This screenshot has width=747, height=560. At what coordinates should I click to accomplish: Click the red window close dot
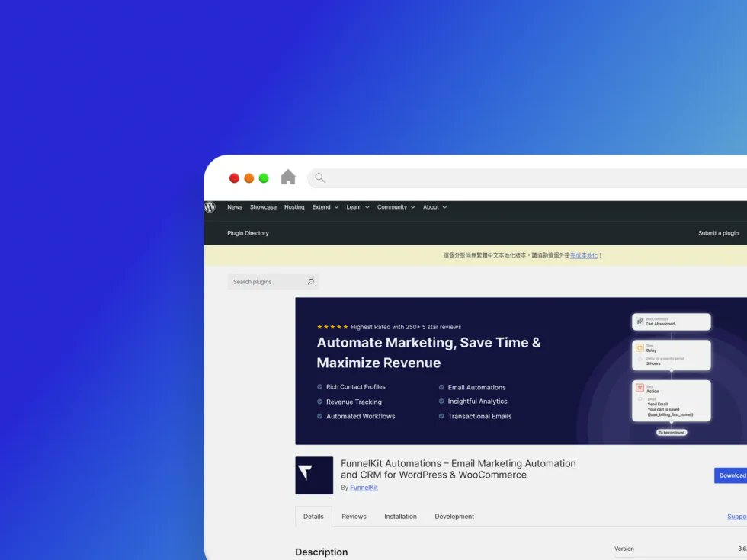tap(234, 178)
